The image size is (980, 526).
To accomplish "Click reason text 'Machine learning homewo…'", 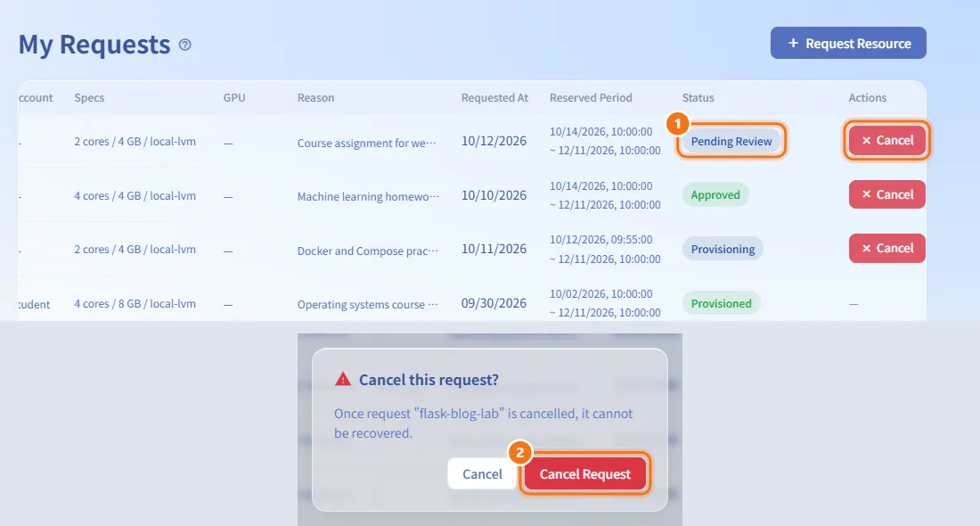I will tap(368, 196).
